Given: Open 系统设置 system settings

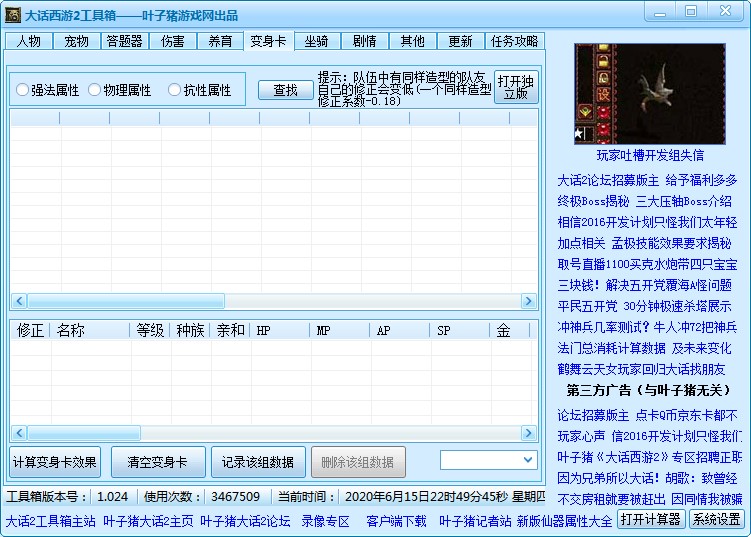Looking at the screenshot, I should click(x=717, y=519).
